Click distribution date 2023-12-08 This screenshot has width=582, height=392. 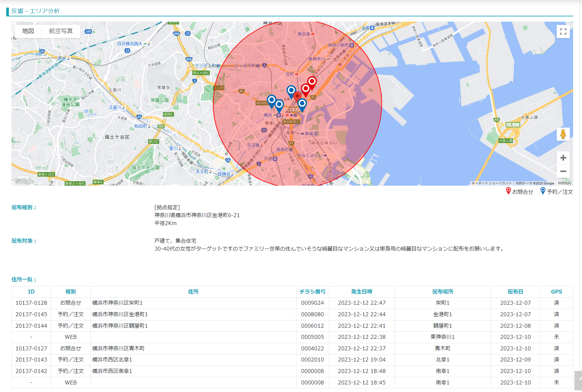tap(515, 326)
